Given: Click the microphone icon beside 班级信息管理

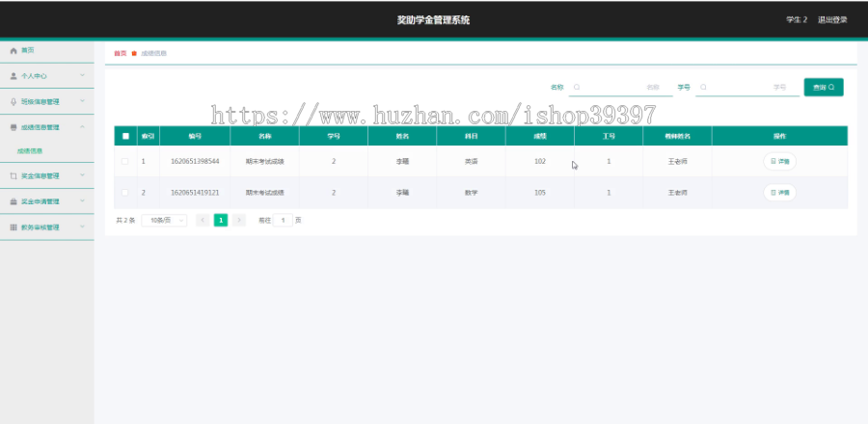Looking at the screenshot, I should [14, 102].
